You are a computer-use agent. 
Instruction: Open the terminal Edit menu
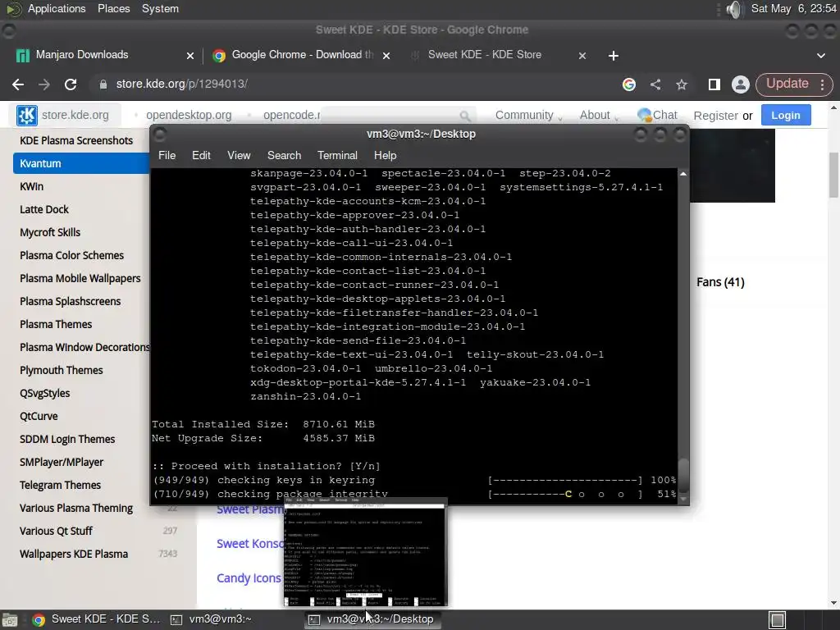(x=201, y=155)
